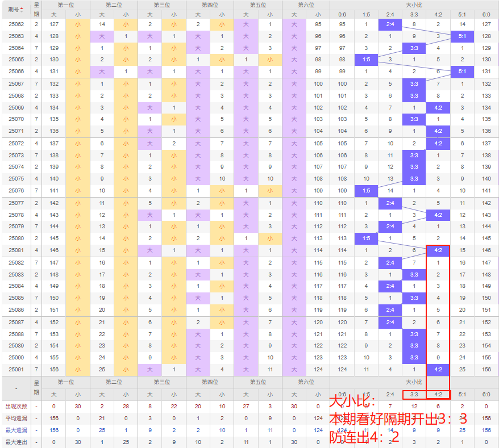The width and height of the screenshot is (499, 448).
Task: Select highlighted 3:3 cell in row 25064
Action: click(x=414, y=48)
